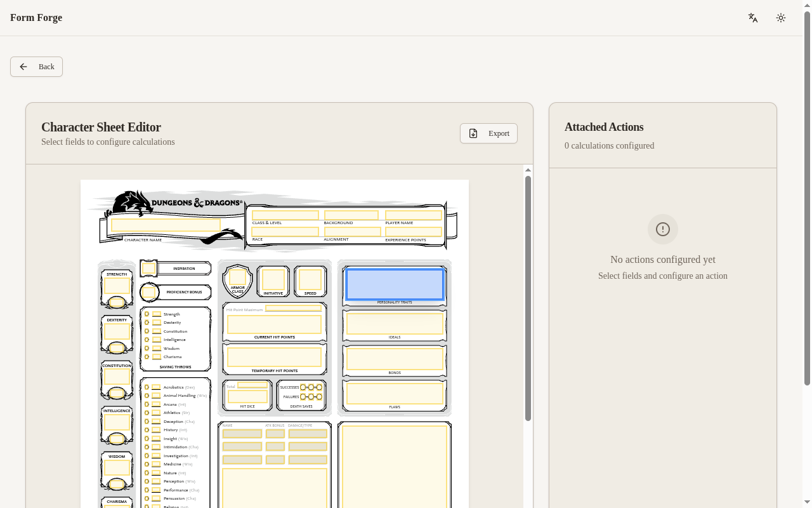Click the Initiative field
Viewport: 812px width, 508px height.
point(273,280)
